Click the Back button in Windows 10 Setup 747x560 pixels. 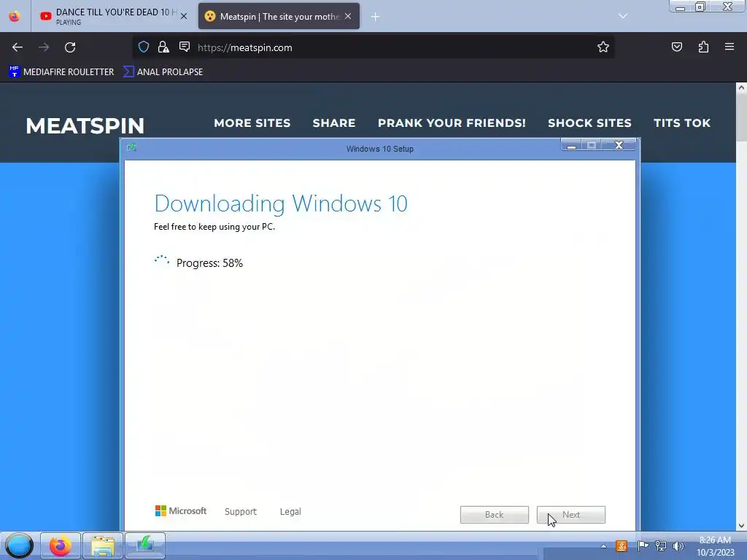[x=494, y=515]
